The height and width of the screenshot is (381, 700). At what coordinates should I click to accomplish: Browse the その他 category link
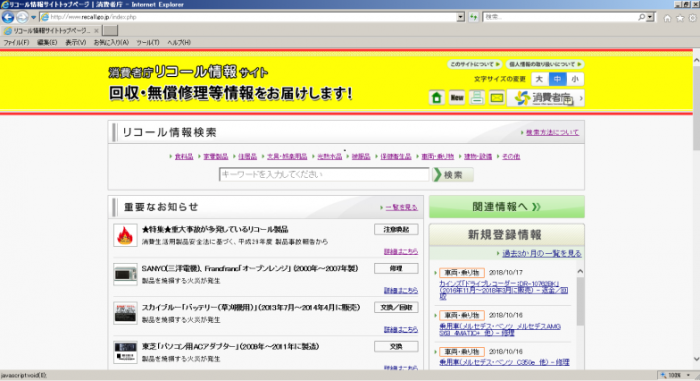[x=511, y=156]
